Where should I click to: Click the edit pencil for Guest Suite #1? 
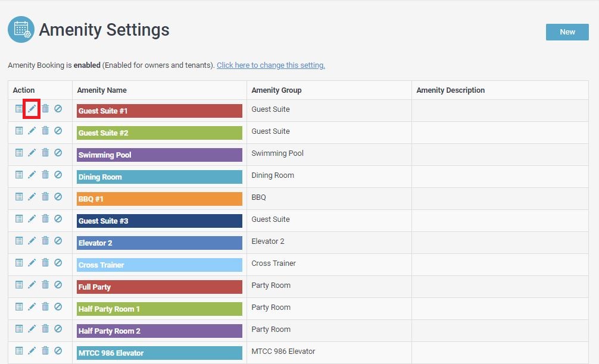click(32, 109)
